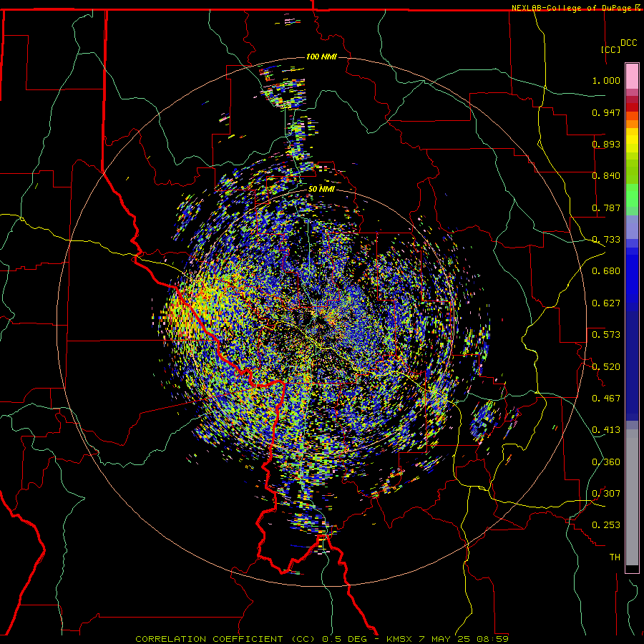Click the 0.307 color scale value

[606, 494]
